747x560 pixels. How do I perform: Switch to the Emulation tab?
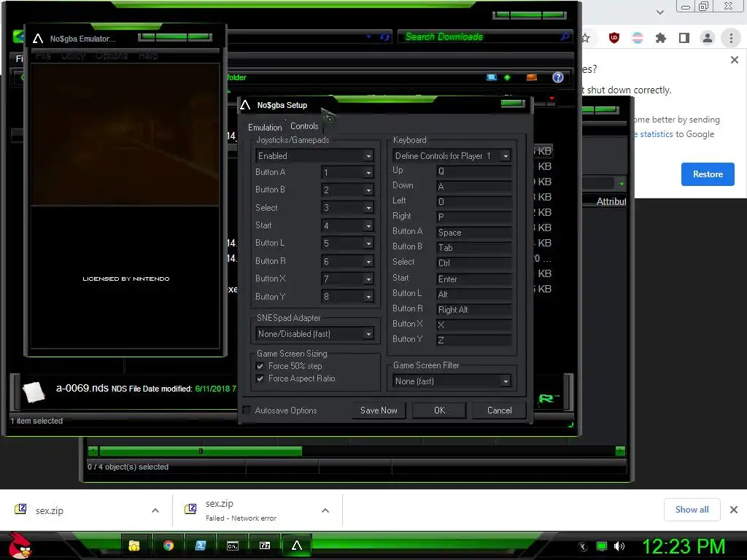[265, 127]
